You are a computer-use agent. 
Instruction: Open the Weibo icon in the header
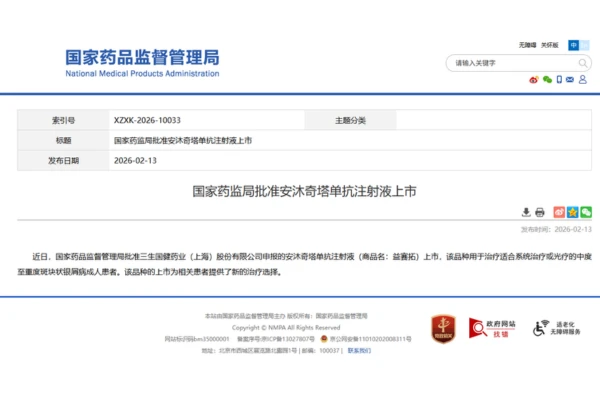tap(534, 79)
